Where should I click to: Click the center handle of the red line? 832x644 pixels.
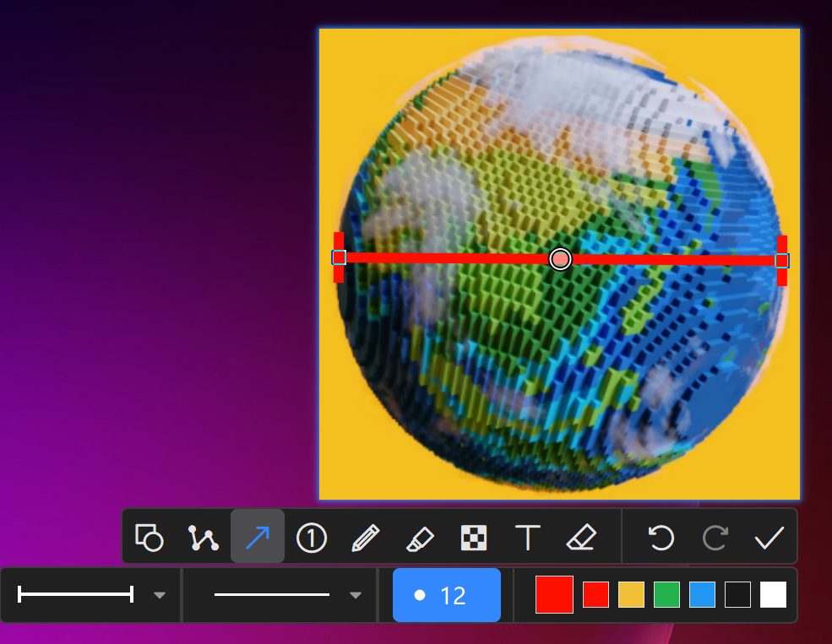coord(561,259)
